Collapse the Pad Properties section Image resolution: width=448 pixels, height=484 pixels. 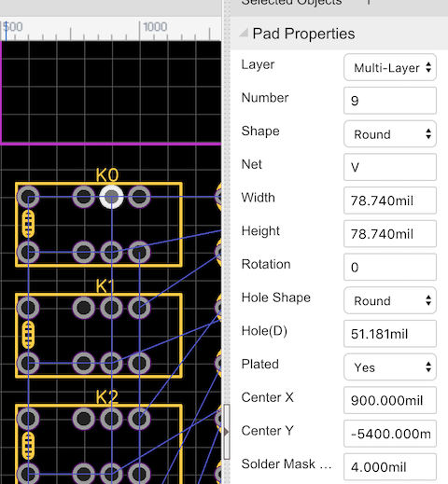click(x=244, y=33)
